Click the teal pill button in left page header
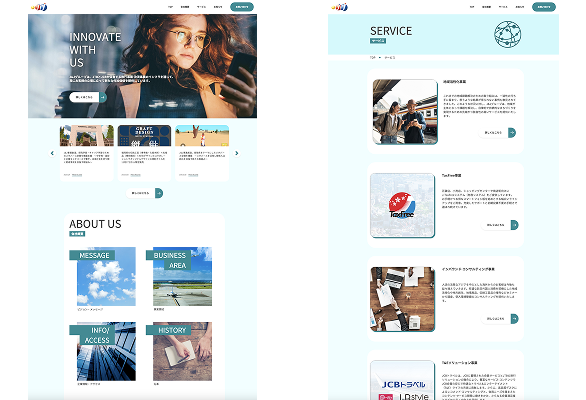 click(x=242, y=7)
